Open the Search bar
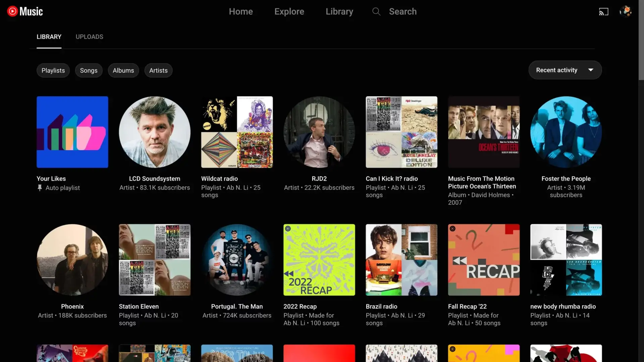The height and width of the screenshot is (362, 644). click(395, 11)
